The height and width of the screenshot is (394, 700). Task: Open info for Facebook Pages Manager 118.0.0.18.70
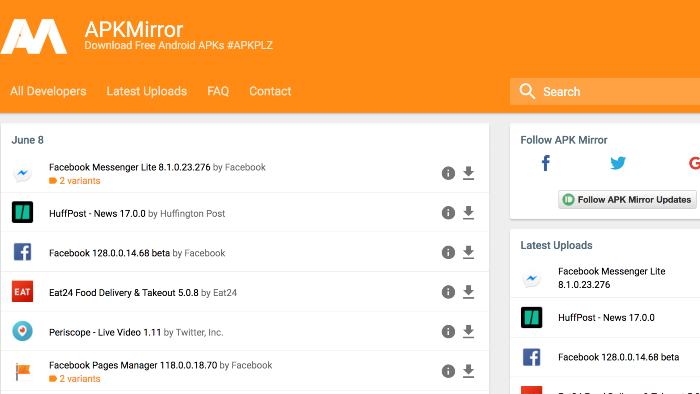(x=448, y=371)
